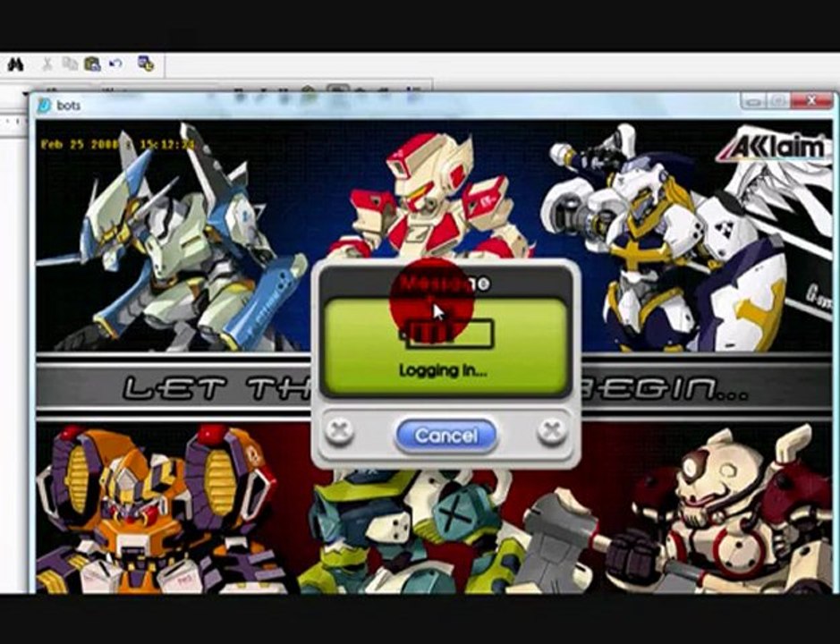Image resolution: width=840 pixels, height=644 pixels.
Task: Cancel the logging in dialog
Action: tap(445, 436)
